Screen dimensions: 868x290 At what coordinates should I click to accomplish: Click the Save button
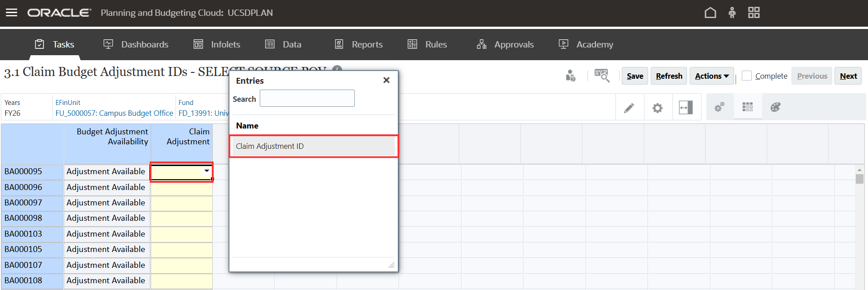(x=635, y=76)
